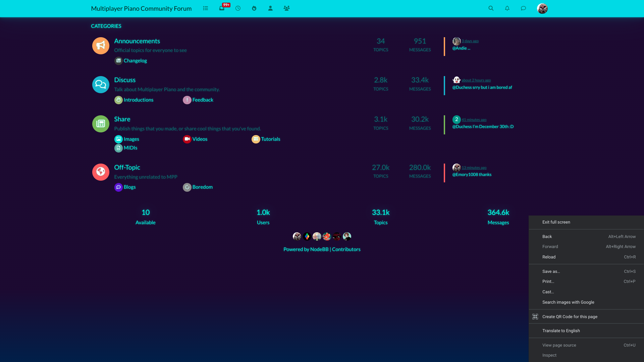The width and height of the screenshot is (644, 362).
Task: Open the Announcements category
Action: tap(137, 41)
